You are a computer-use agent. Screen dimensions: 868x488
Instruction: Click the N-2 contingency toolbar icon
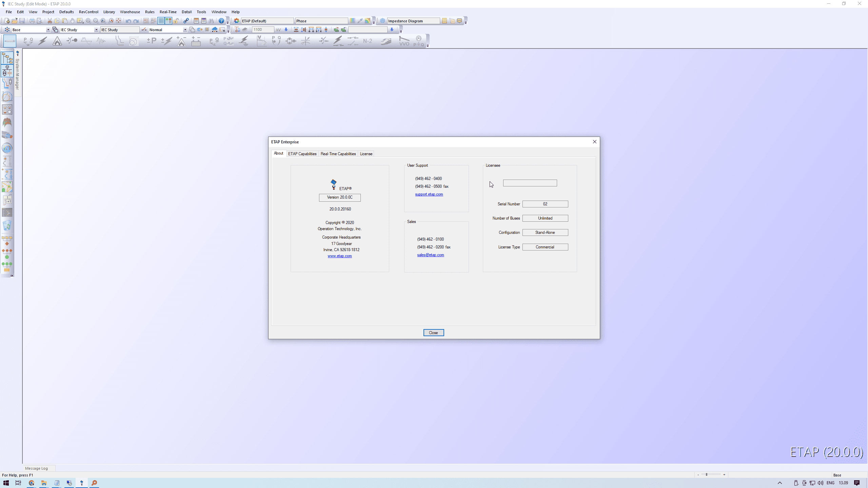pos(367,41)
